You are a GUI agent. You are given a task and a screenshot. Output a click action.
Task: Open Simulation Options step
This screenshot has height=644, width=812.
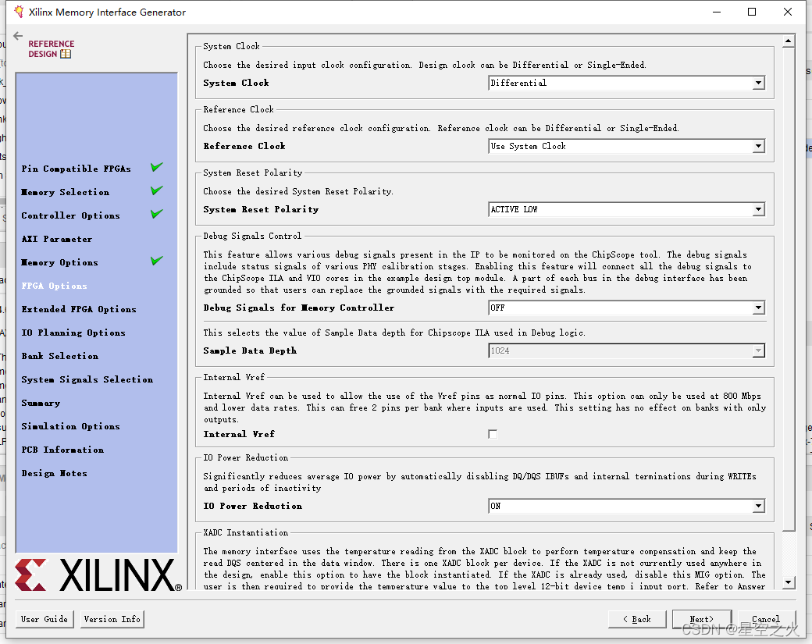click(70, 426)
